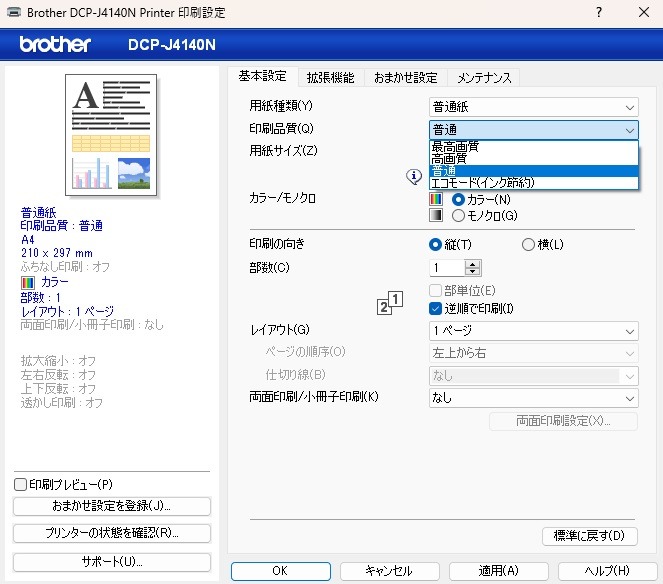Click the question mark help button
Screen dimensions: 663x584
point(599,12)
